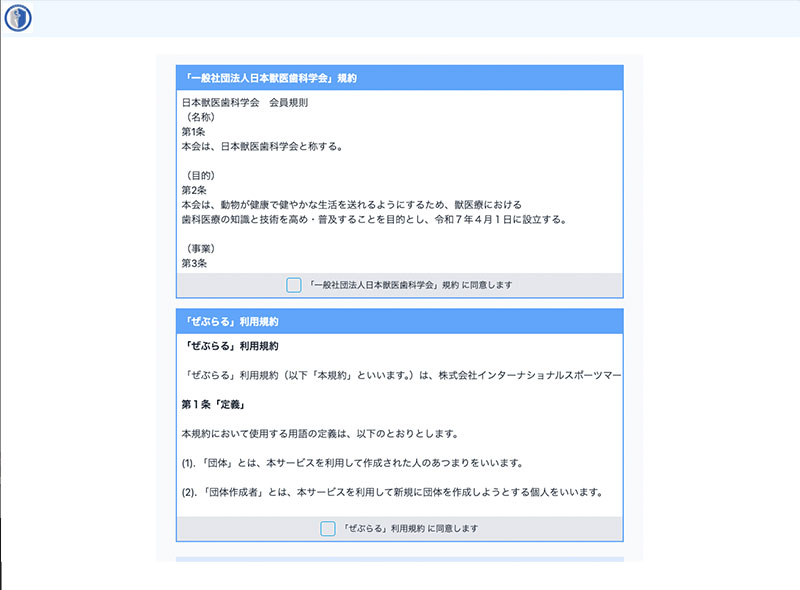Click the line defining (1).「団体」
Viewport: 800px width, 590px height.
pos(353,463)
